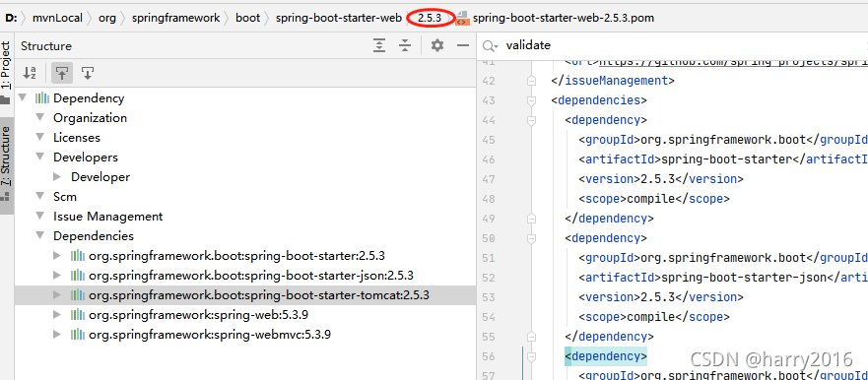Select the Organization tree item
868x380 pixels.
(x=91, y=118)
